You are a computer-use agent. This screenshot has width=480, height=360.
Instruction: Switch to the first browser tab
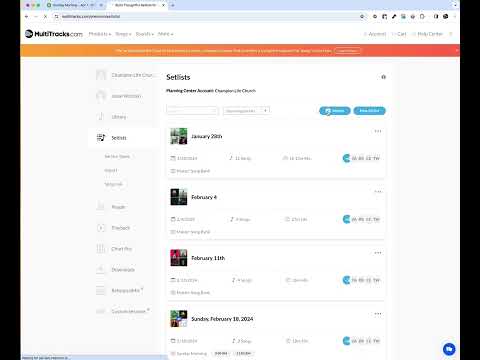coord(74,5)
